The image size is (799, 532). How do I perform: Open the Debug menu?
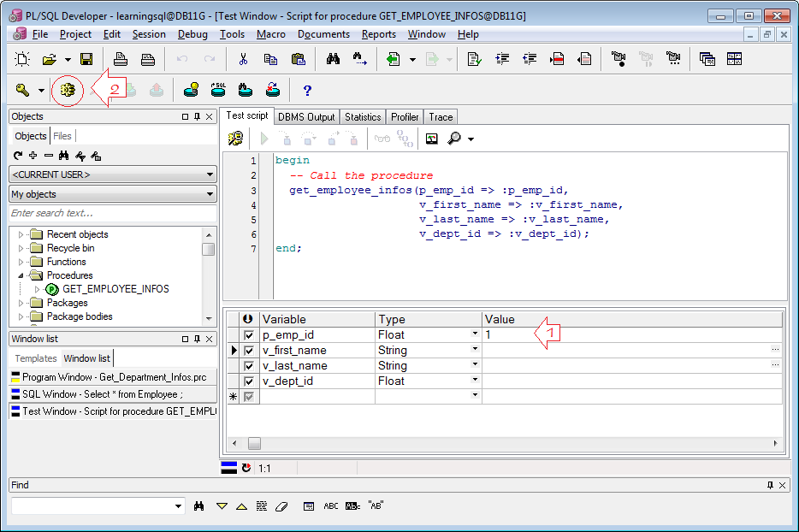coord(192,34)
